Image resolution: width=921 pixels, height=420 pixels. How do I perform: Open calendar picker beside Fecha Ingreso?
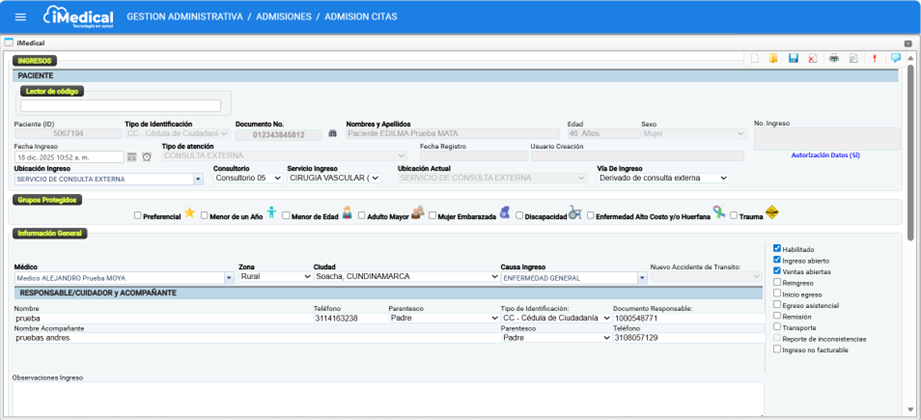pyautogui.click(x=131, y=157)
